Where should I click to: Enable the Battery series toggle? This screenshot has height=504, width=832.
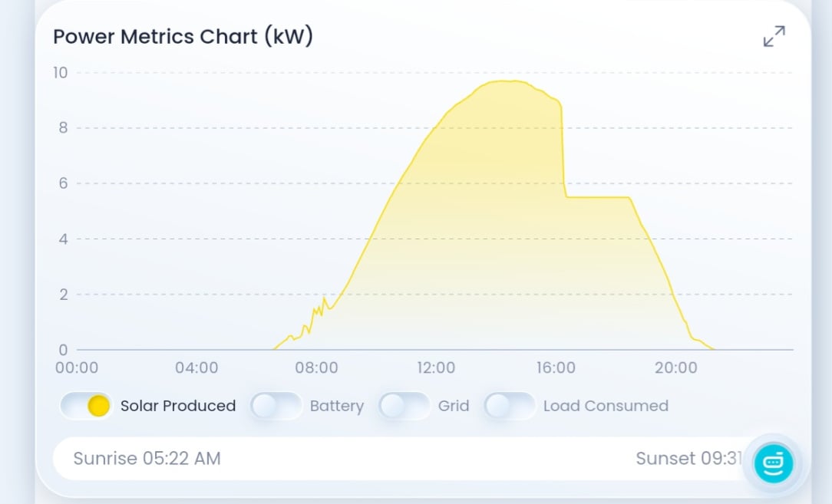tap(276, 406)
